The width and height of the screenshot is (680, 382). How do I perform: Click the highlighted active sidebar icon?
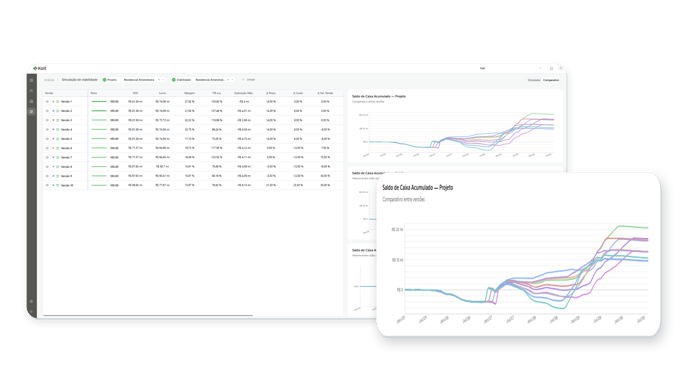[31, 112]
